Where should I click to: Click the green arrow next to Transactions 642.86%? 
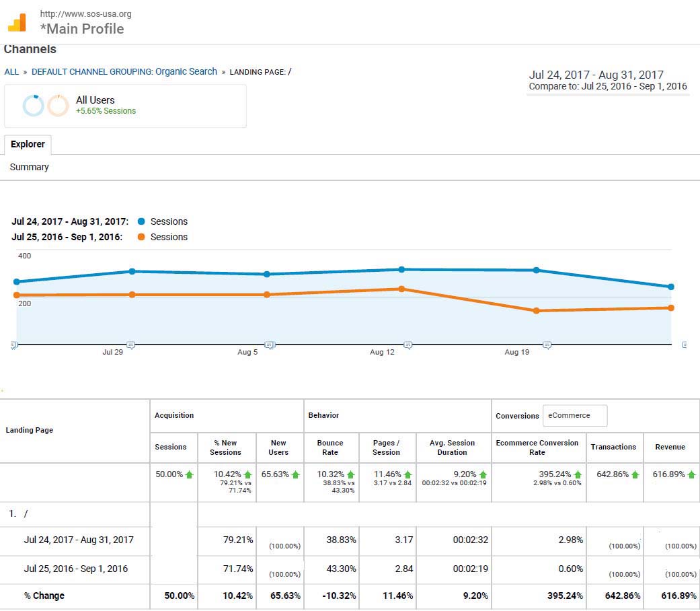[x=635, y=474]
